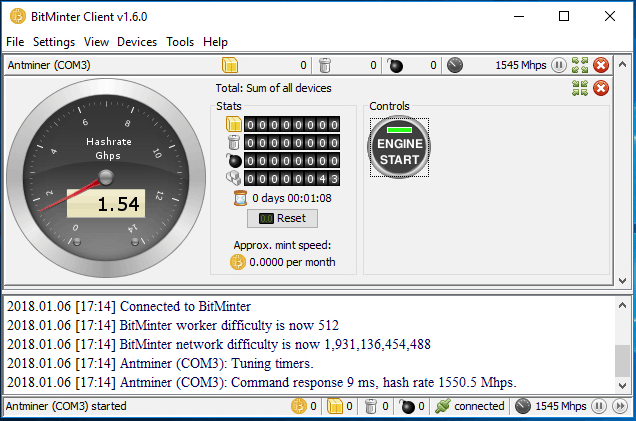Open the Devices menu
The width and height of the screenshot is (636, 421).
137,42
